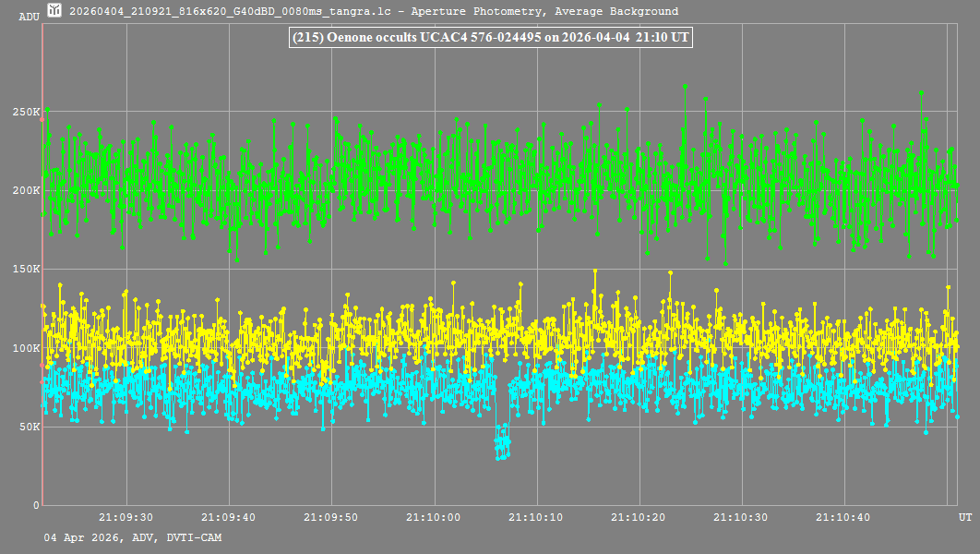Click the 21:10:30 time axis label

741,517
